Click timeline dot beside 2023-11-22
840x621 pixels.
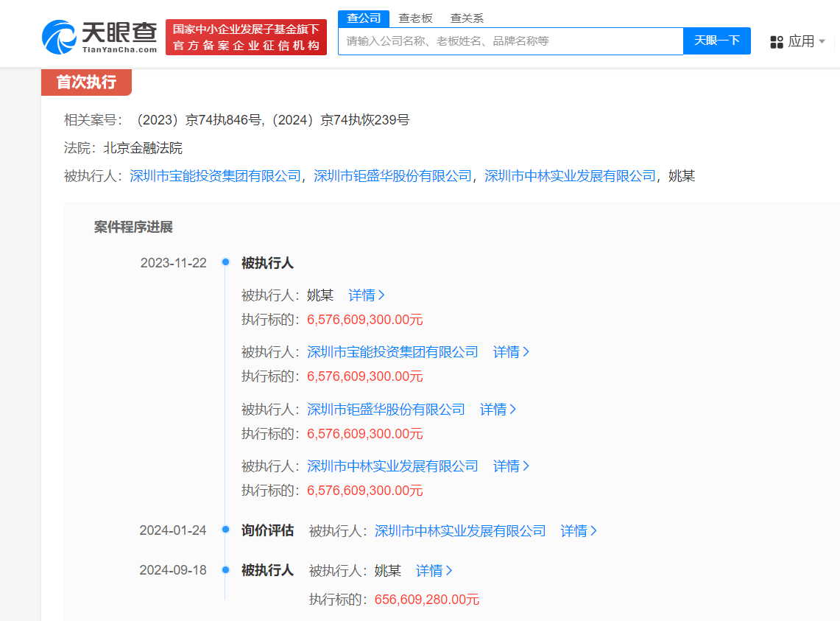tap(225, 262)
